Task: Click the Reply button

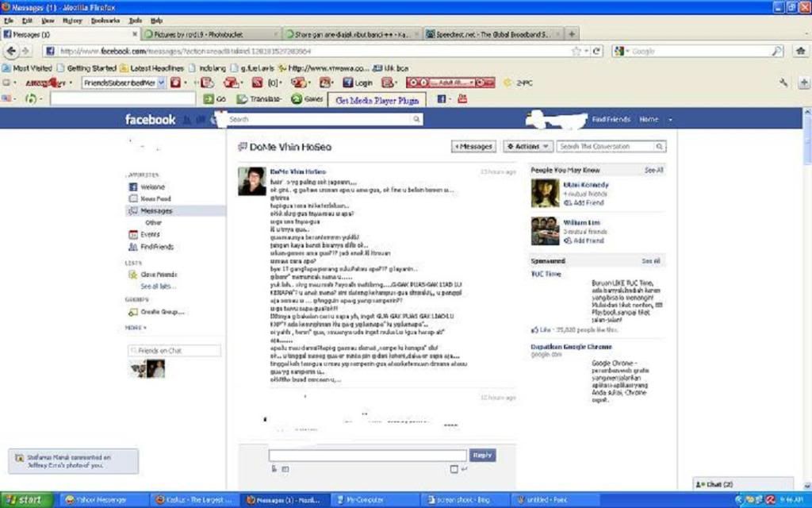Action: point(482,455)
